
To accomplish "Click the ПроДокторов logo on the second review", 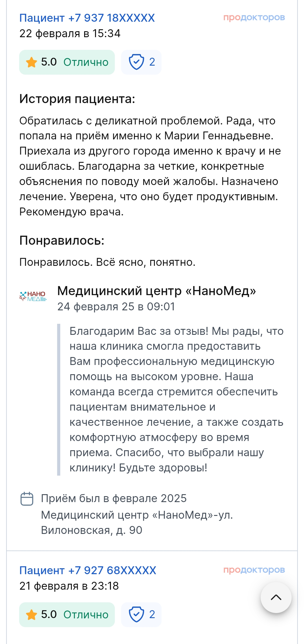I will coord(254,570).
